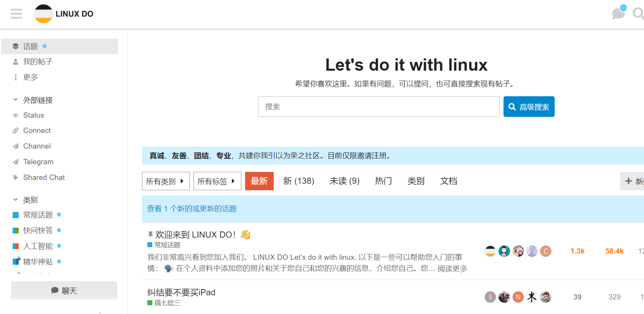Switch to the 未读 (9) tab
Screen dimensions: 644x314
point(345,181)
